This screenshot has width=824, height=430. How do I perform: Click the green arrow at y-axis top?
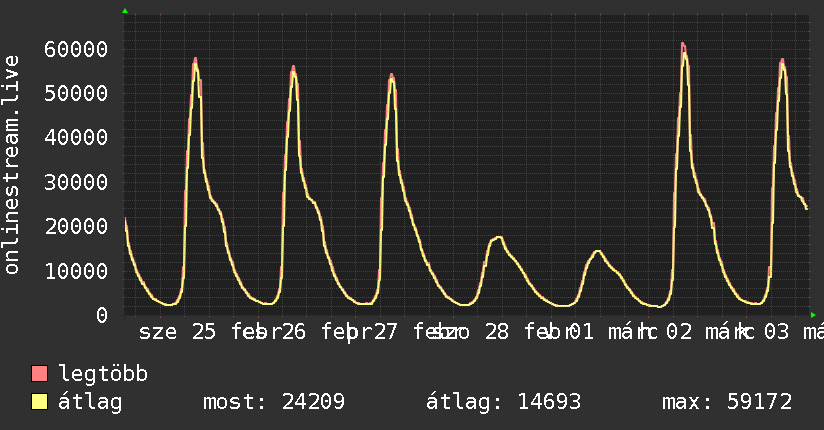[125, 11]
